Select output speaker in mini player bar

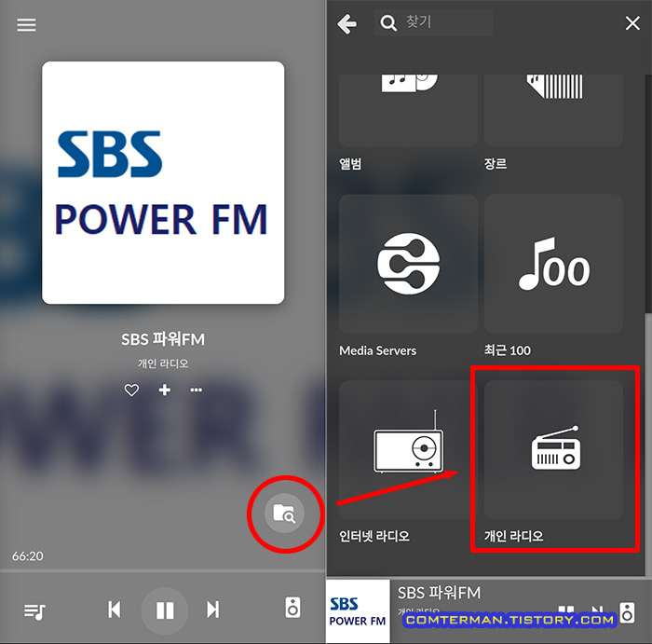pos(627,612)
